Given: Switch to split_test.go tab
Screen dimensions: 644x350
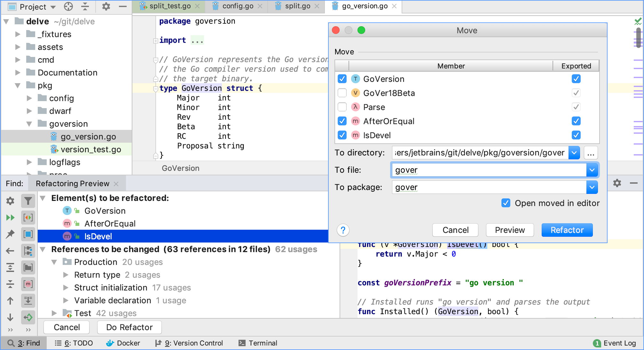Looking at the screenshot, I should point(170,6).
